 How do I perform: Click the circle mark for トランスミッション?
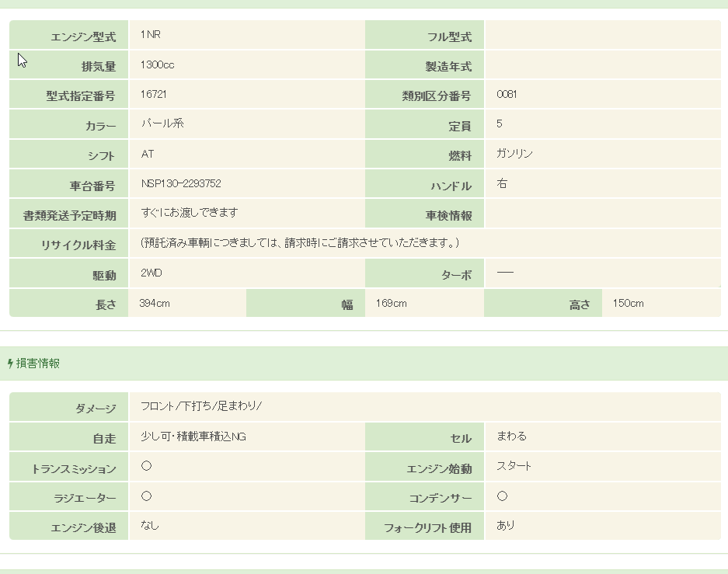tap(146, 466)
